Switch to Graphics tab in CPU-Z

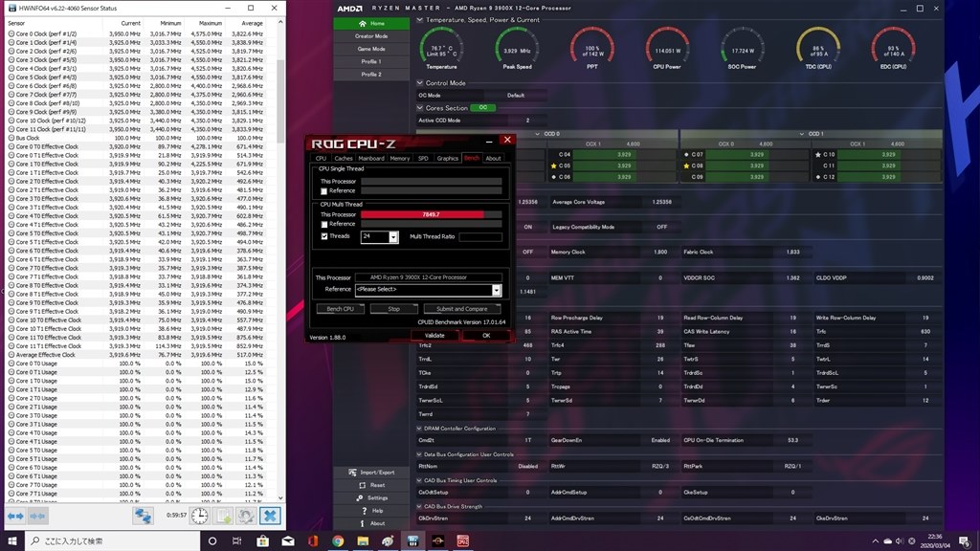(448, 158)
